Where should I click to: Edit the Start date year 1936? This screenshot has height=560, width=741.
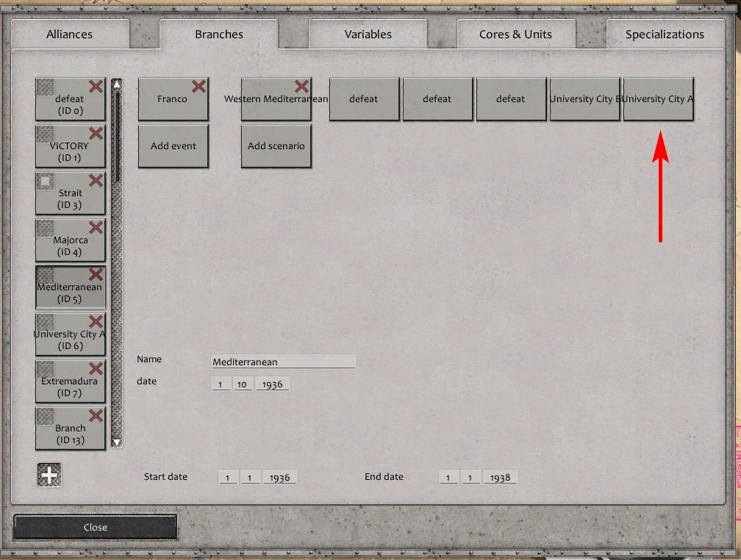(x=280, y=477)
